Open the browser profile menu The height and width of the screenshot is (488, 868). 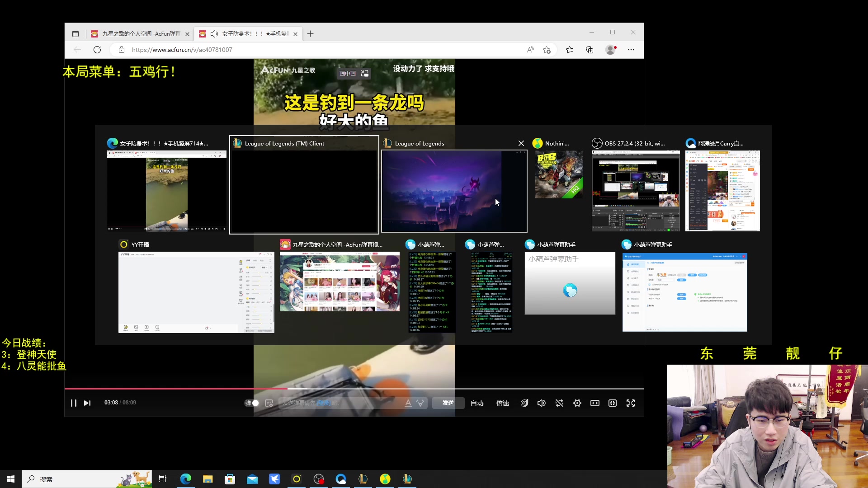point(611,50)
